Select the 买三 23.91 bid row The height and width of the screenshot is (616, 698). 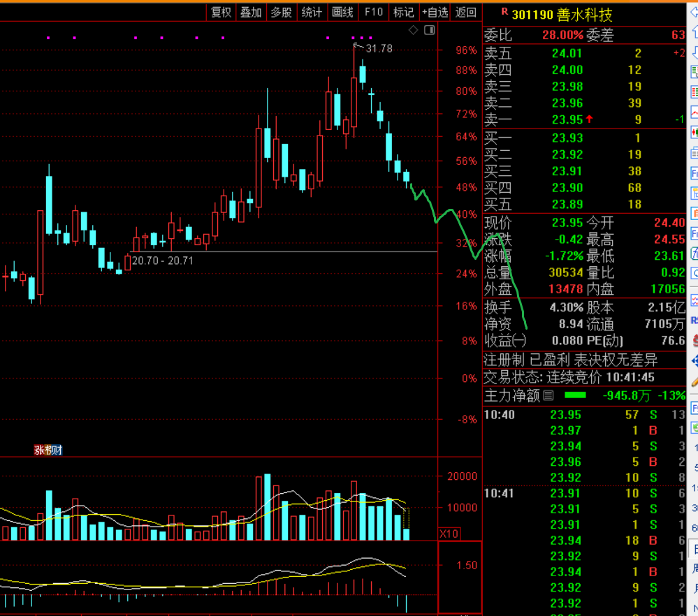tap(584, 171)
